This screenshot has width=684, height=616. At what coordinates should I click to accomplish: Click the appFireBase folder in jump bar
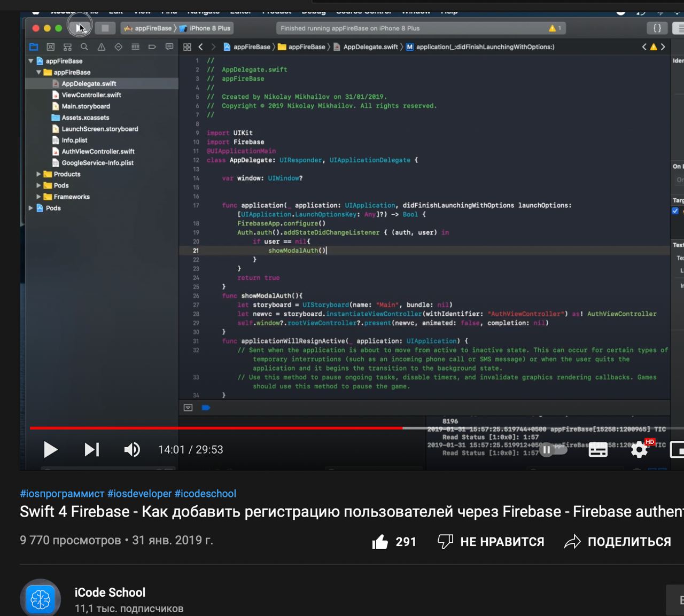(x=302, y=47)
